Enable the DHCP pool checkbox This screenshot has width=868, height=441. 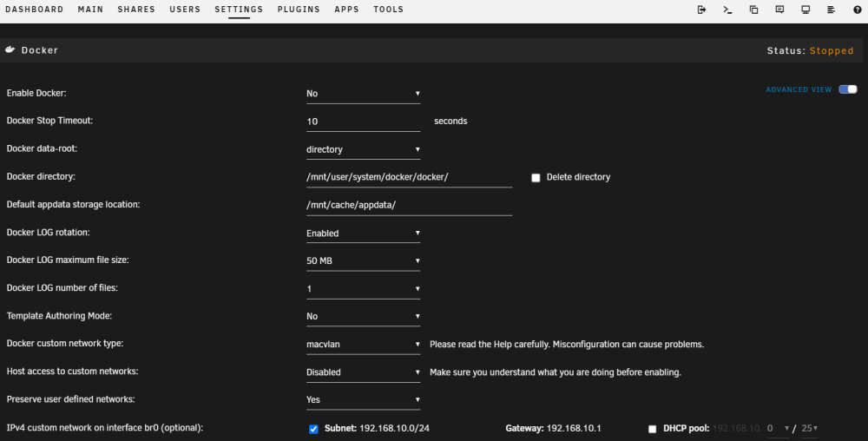[x=652, y=429]
